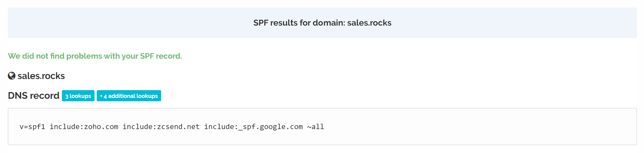Select the include:_spf.google.com mechanism
This screenshot has width=644, height=153.
click(x=253, y=127)
